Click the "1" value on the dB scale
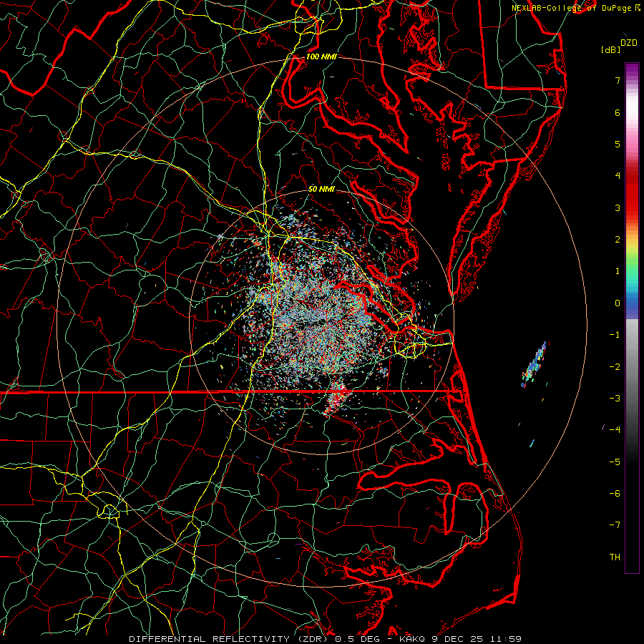 pos(618,271)
